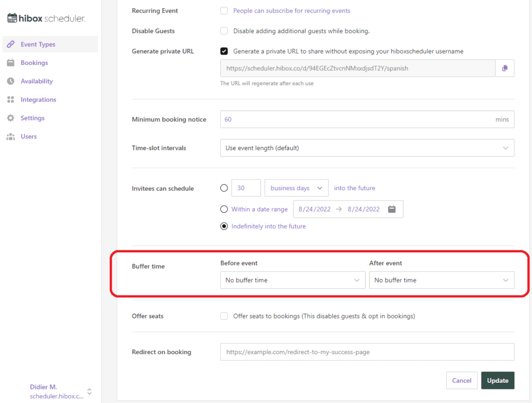Click the Cancel button
532x403 pixels.
pos(461,380)
